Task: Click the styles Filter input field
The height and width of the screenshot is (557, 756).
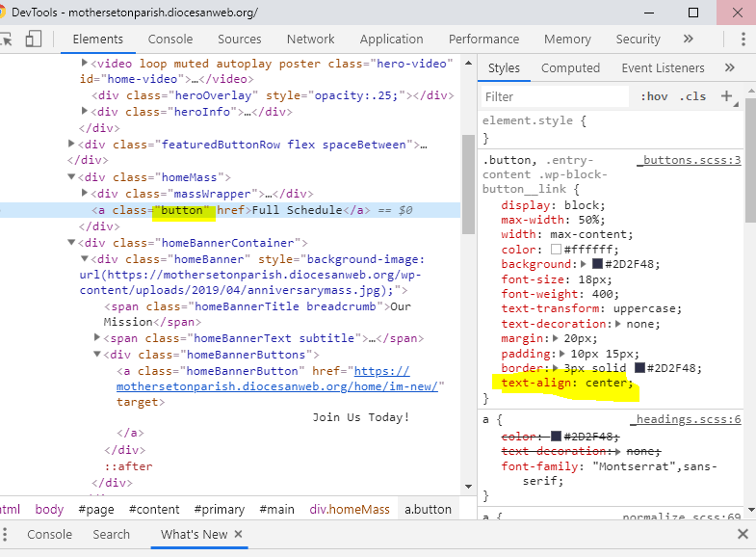Action: (554, 97)
